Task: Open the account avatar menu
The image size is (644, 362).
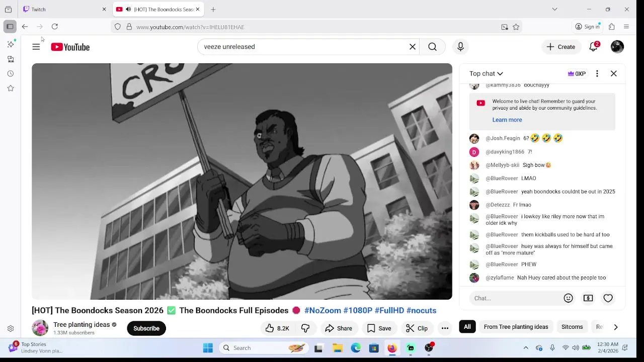Action: tap(617, 47)
